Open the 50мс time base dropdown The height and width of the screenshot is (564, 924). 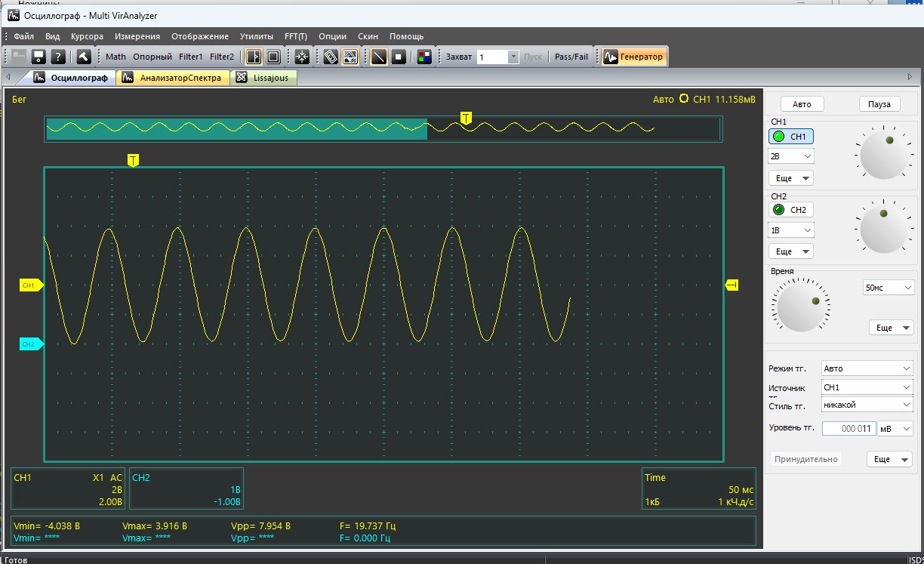click(x=888, y=288)
